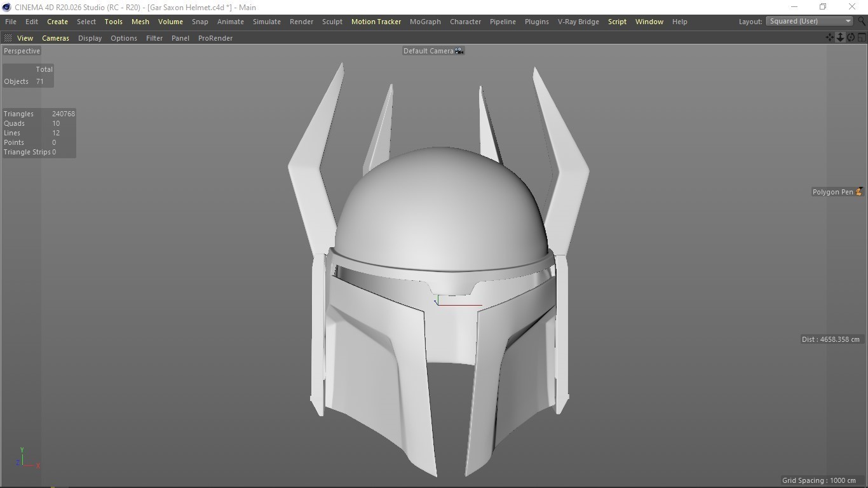Click the viewport pan (move camera) icon
The image size is (868, 488).
click(830, 37)
